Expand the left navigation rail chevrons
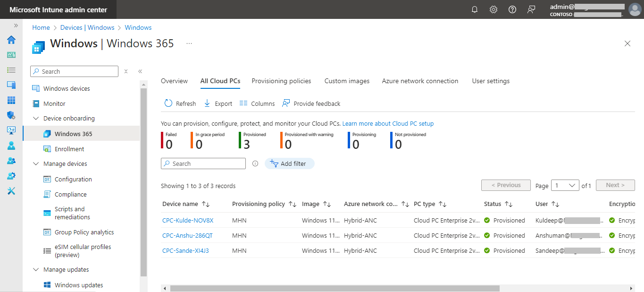 coord(16,26)
